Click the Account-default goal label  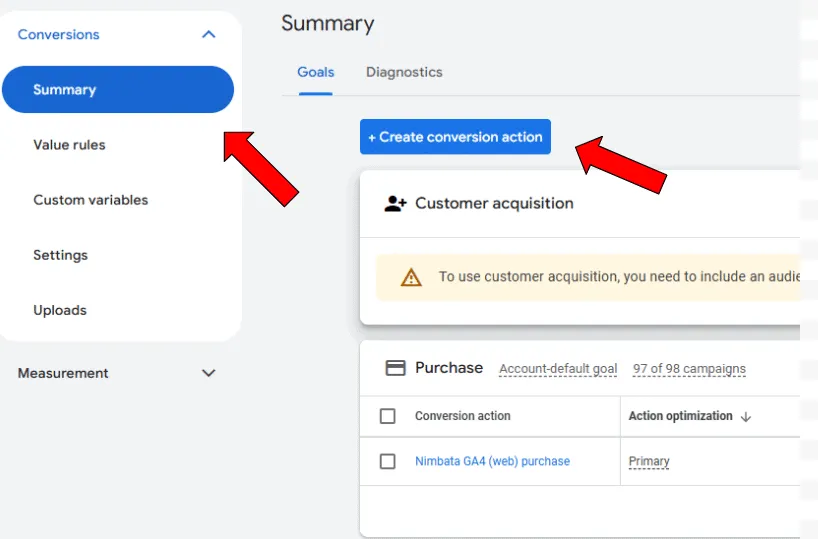(x=558, y=369)
